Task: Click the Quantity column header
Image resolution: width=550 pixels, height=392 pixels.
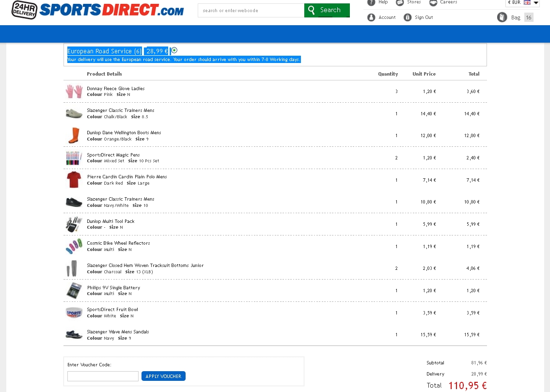Action: click(x=388, y=74)
